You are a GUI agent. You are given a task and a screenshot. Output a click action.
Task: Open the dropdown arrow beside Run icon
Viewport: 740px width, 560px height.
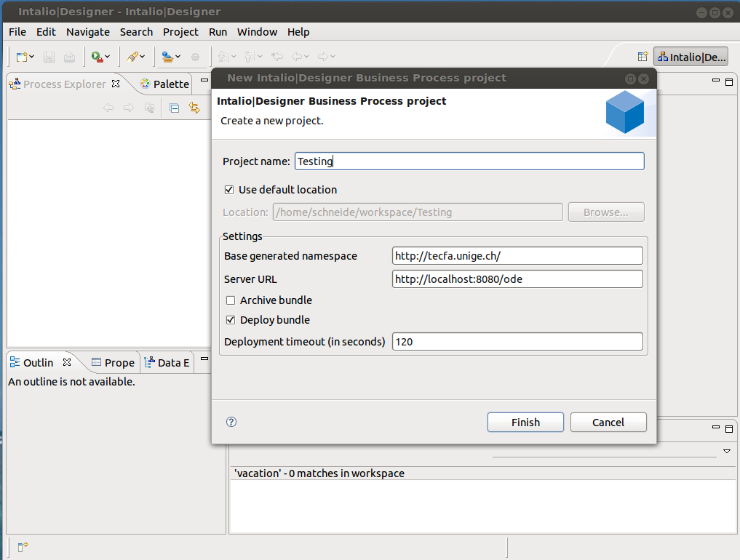(108, 57)
